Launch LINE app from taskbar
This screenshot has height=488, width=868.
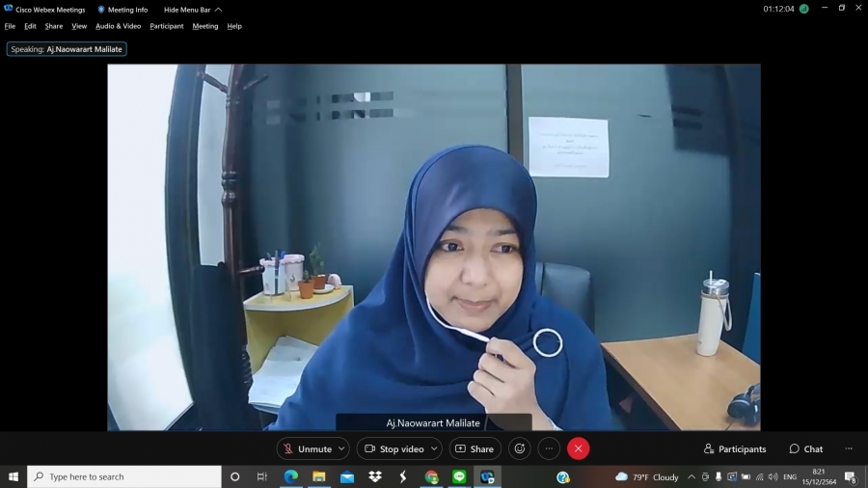coord(459,476)
